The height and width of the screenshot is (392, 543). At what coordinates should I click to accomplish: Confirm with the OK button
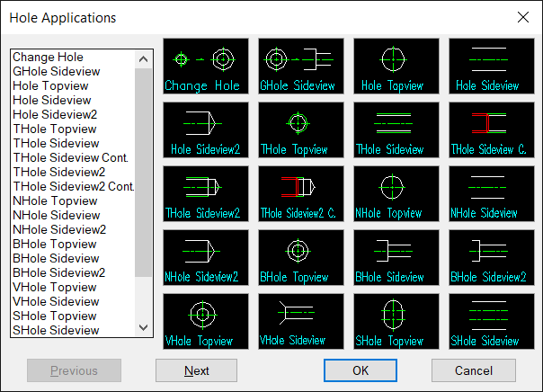click(x=361, y=370)
